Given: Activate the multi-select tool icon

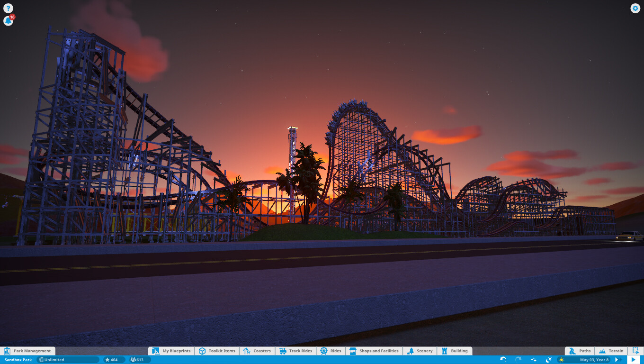Looking at the screenshot, I should [x=635, y=351].
